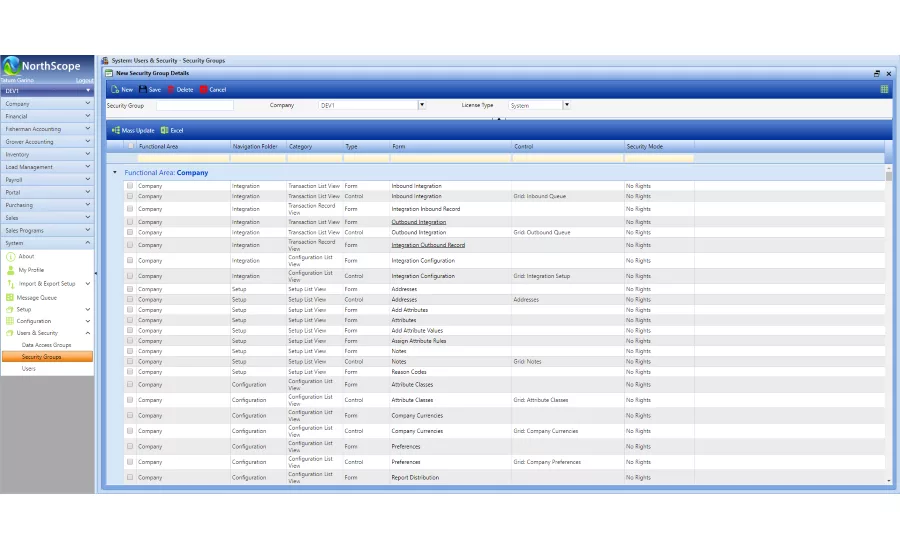Click the sidebar collapse splitter arrow

point(96,274)
